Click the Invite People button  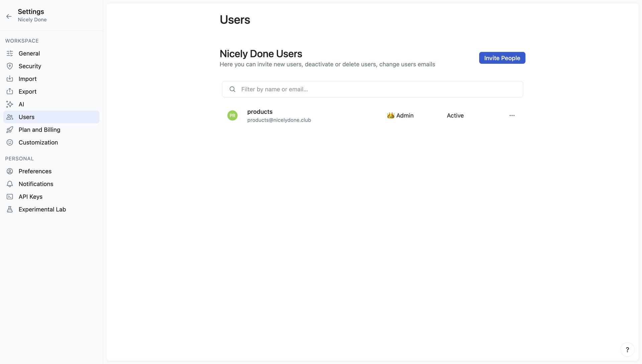coord(502,58)
